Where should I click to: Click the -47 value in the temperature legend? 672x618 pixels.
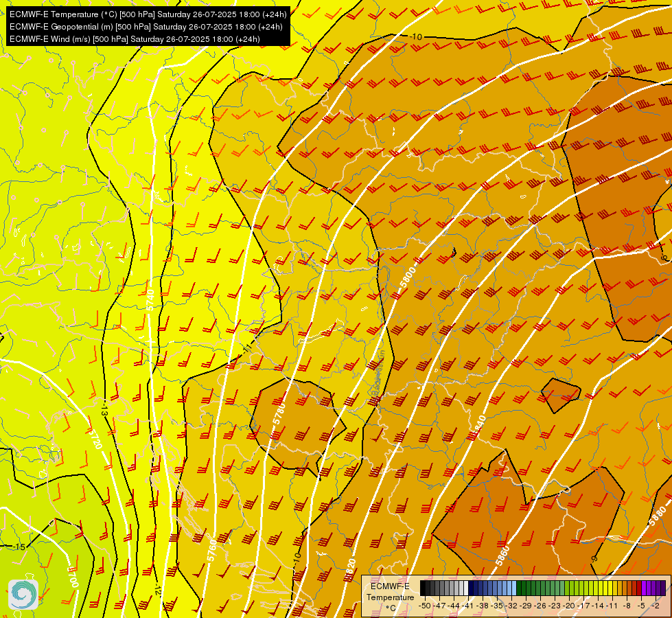pyautogui.click(x=439, y=606)
